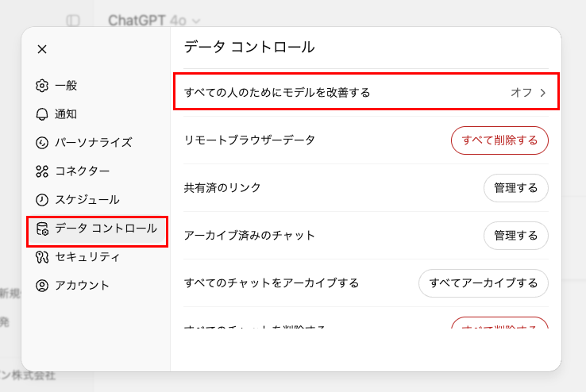Click 管理する for アーカイブ済みのチャット
Image resolution: width=586 pixels, height=392 pixels.
[516, 236]
